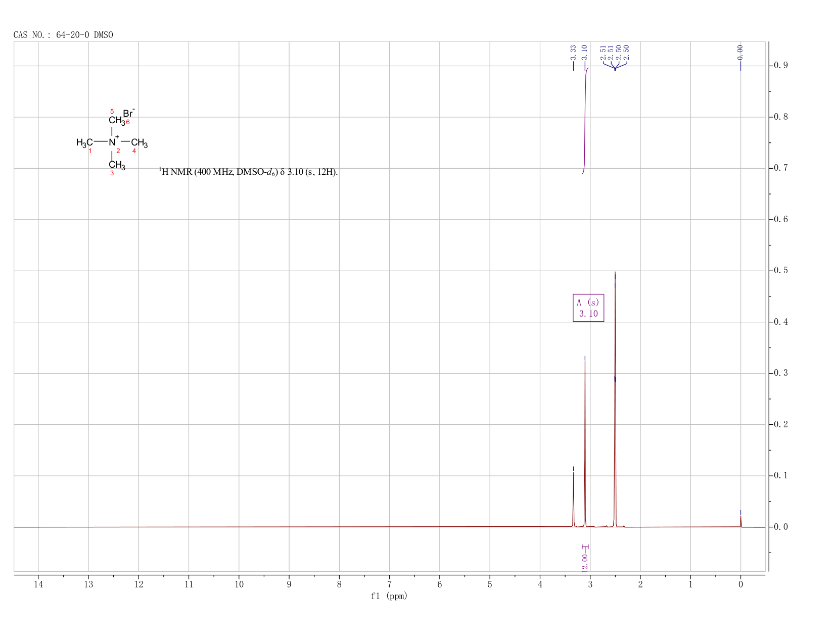The image size is (834, 644).
Task: Click the singlet peak at 3.10 ppm
Action: tap(585, 444)
